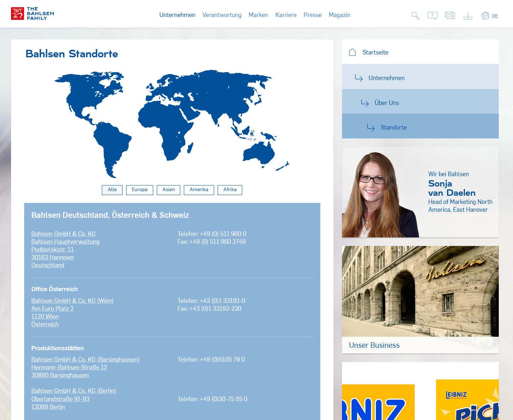This screenshot has width=513, height=420.
Task: Click the 30163 Hannover link
Action: point(53,257)
